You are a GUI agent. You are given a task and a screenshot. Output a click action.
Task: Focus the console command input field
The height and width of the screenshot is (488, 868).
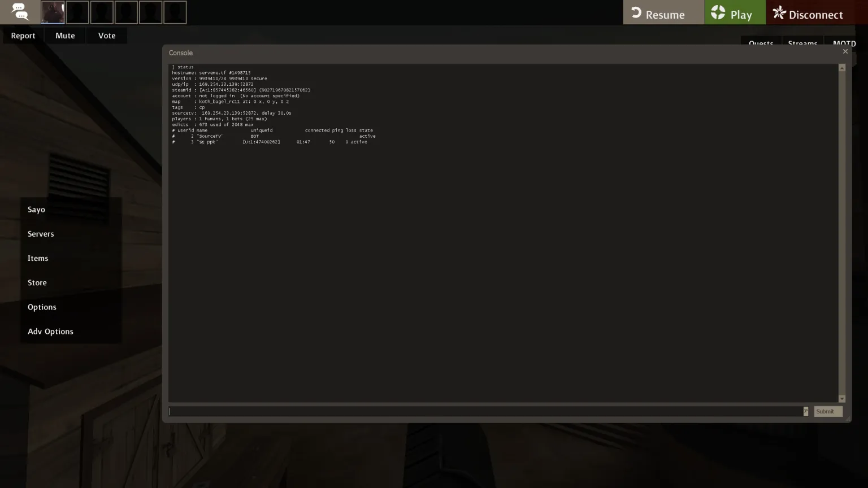486,411
